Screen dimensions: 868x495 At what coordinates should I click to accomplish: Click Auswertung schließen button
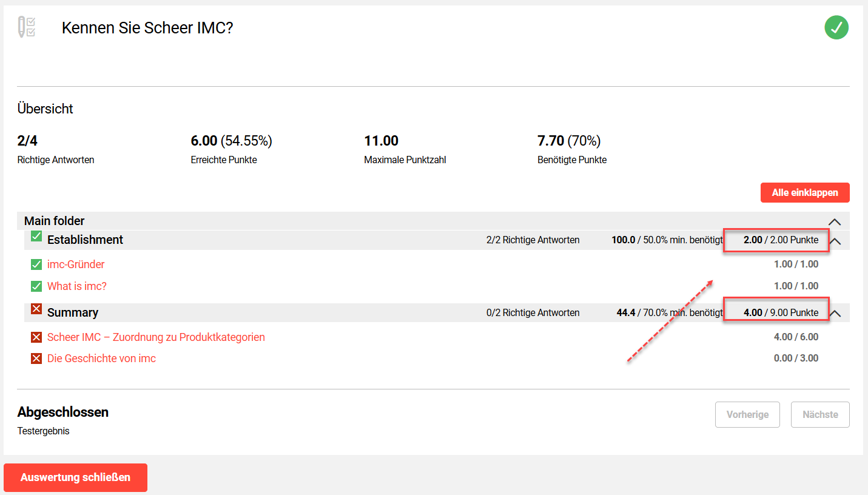click(x=75, y=477)
